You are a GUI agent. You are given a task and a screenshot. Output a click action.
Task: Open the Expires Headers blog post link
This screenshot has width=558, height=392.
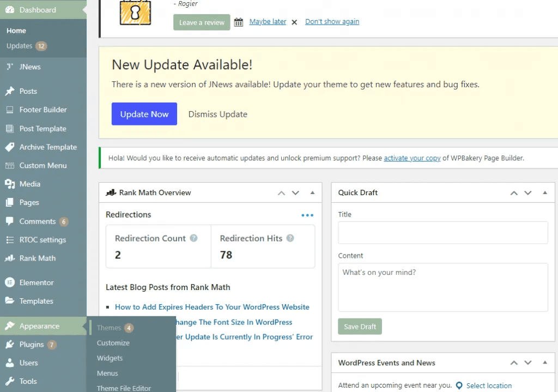pos(212,307)
